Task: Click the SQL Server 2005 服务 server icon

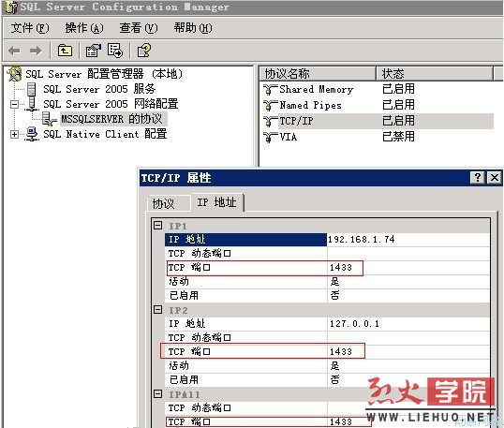Action: point(31,89)
